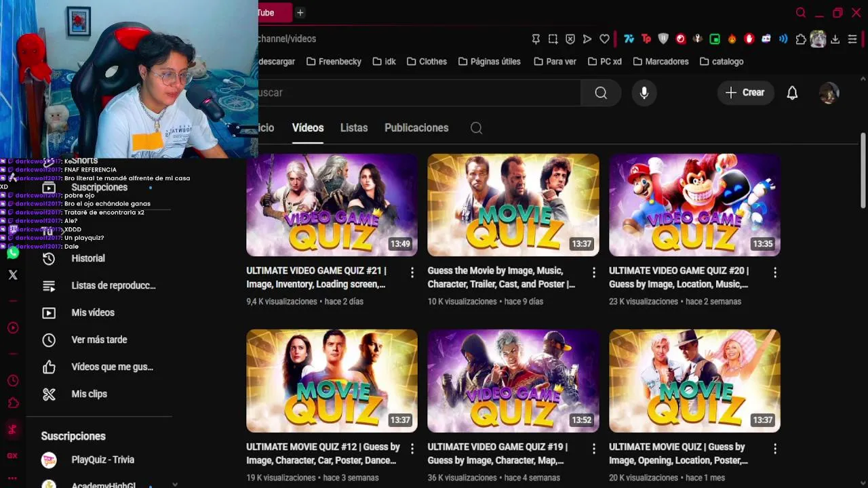Open Marcadores bookmarks folder
This screenshot has height=488, width=868.
click(660, 62)
